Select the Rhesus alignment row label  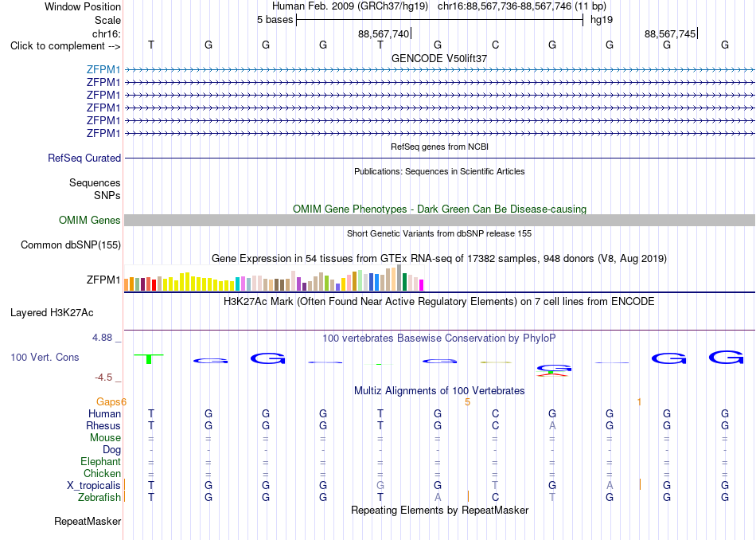pos(103,425)
